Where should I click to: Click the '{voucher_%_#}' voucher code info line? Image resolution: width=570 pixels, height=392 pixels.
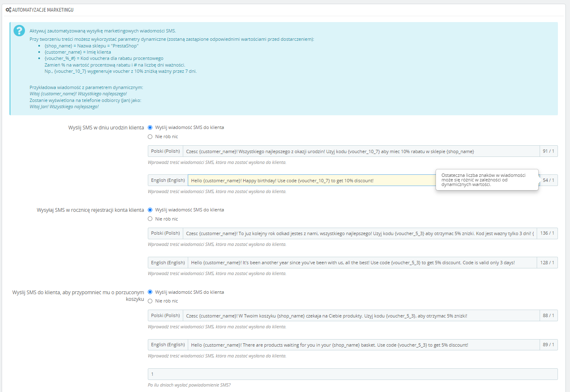point(104,59)
